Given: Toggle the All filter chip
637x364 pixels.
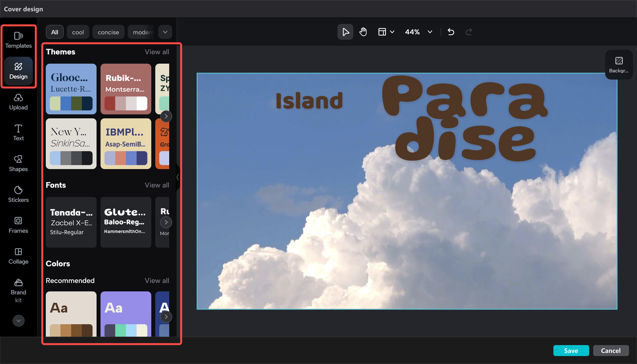Looking at the screenshot, I should (54, 31).
